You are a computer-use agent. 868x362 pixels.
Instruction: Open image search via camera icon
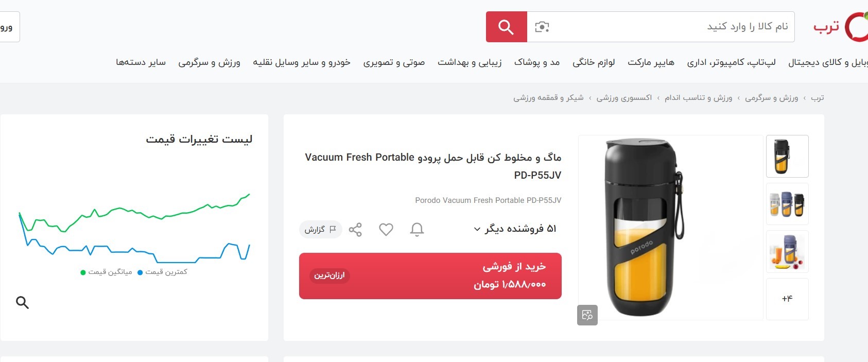[542, 27]
